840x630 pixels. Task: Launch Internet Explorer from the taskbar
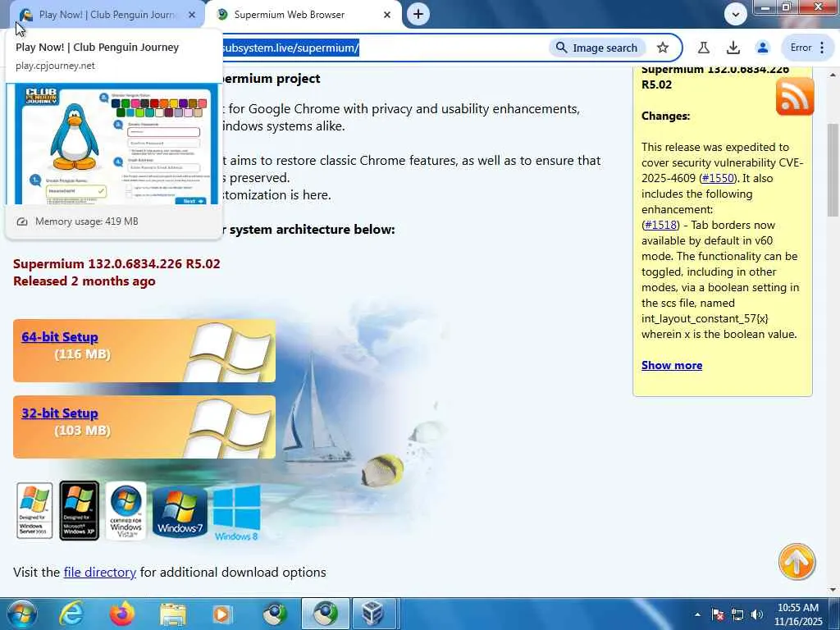coord(71,614)
